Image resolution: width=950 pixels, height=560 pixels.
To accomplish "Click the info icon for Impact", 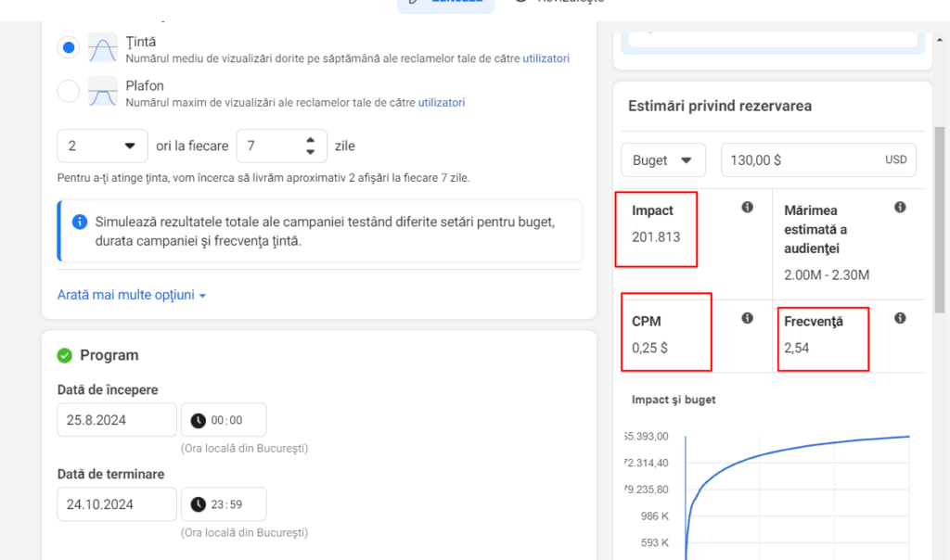I will [748, 207].
